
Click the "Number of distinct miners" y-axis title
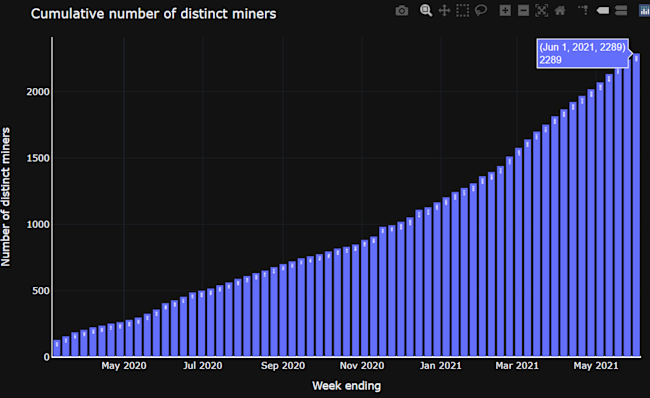pos(6,197)
